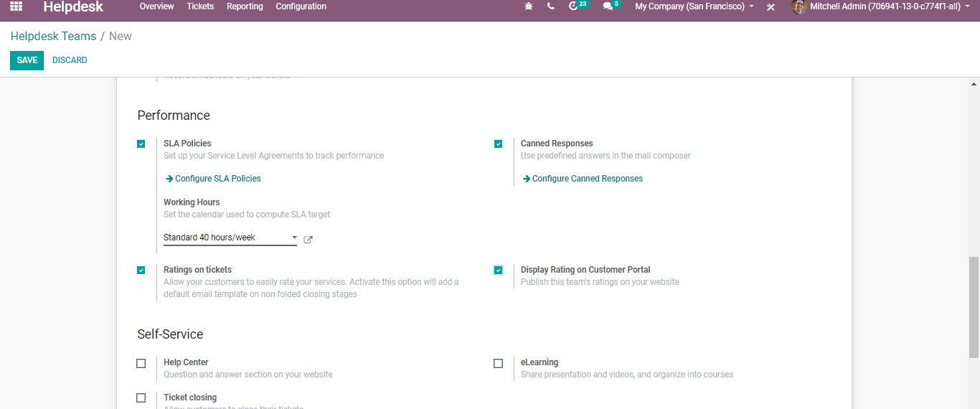Viewport: 980px width, 409px height.
Task: Open the apps grid menu icon
Action: (16, 6)
